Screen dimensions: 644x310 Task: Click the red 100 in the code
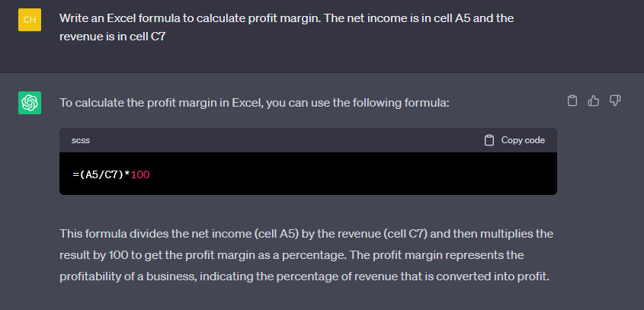[x=140, y=175]
